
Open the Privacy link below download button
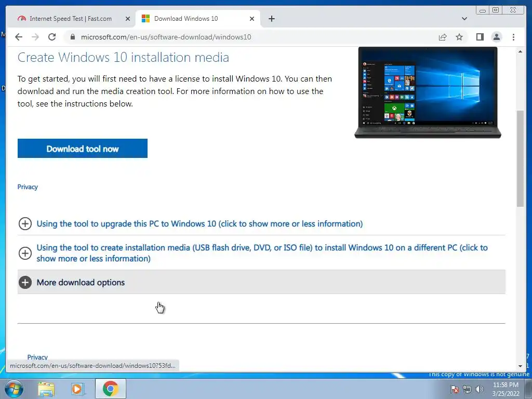[28, 187]
